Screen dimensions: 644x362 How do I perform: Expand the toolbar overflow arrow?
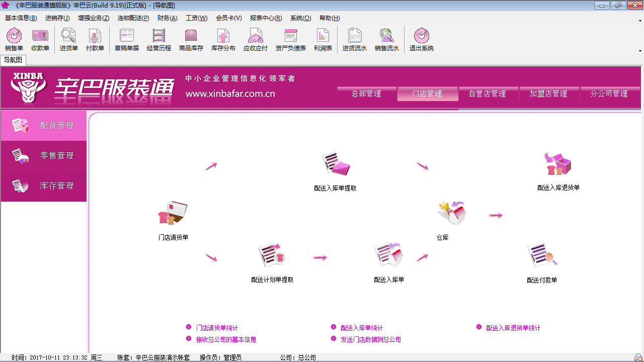tap(640, 50)
